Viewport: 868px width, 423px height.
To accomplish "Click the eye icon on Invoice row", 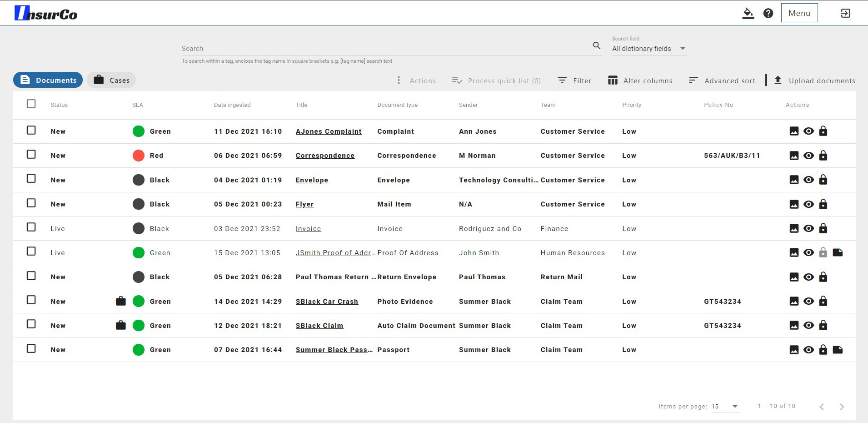I will (x=808, y=228).
